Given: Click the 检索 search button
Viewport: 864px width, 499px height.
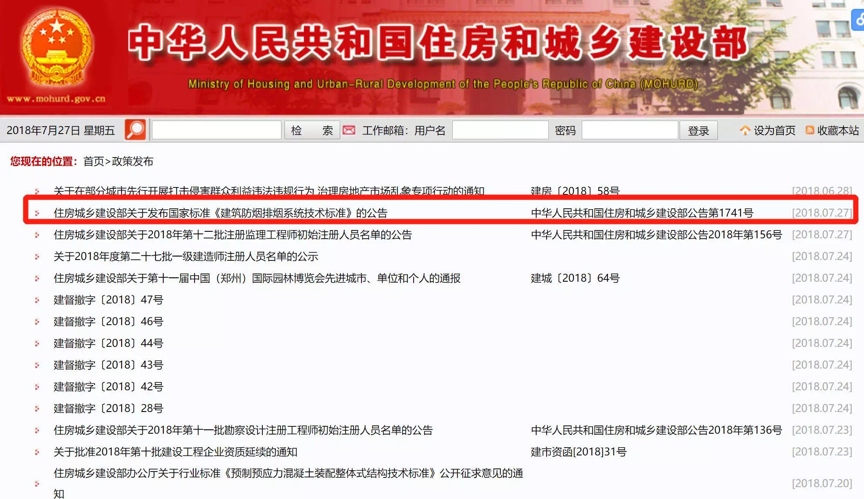Looking at the screenshot, I should 312,131.
